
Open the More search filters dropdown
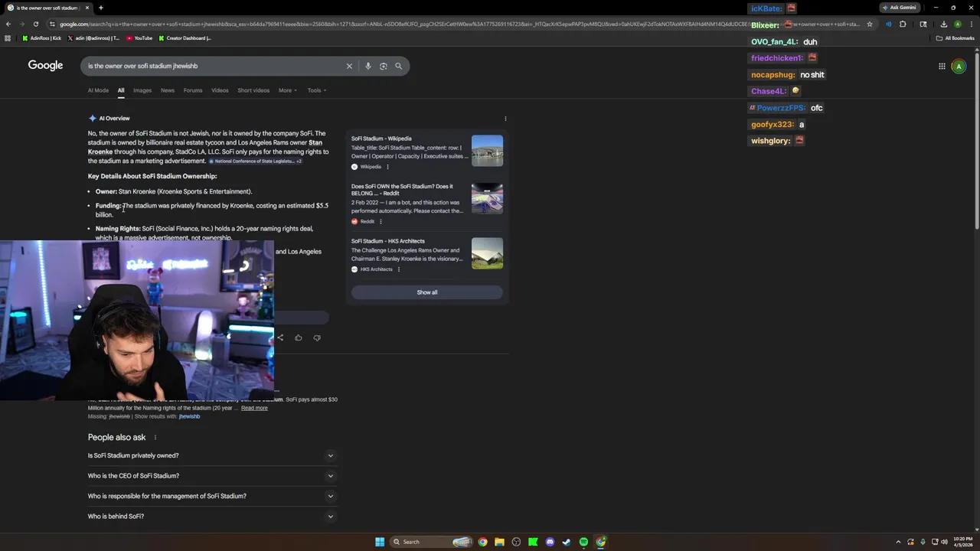(288, 90)
